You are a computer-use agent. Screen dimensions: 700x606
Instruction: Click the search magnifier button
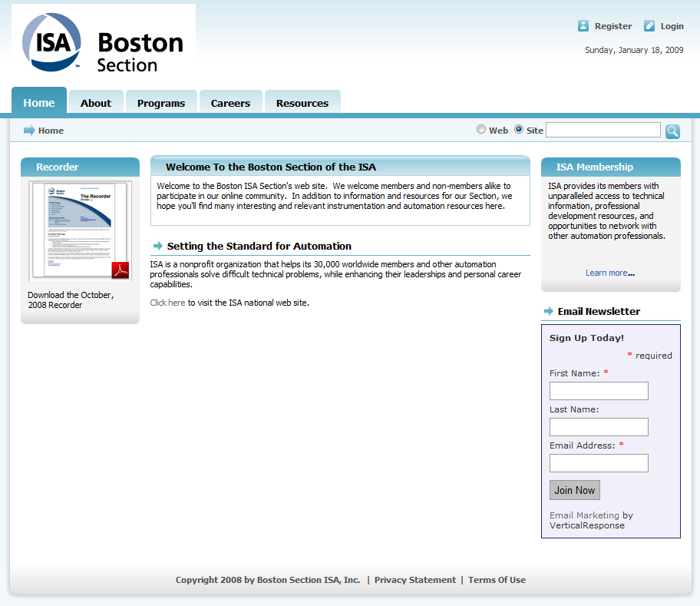click(672, 131)
